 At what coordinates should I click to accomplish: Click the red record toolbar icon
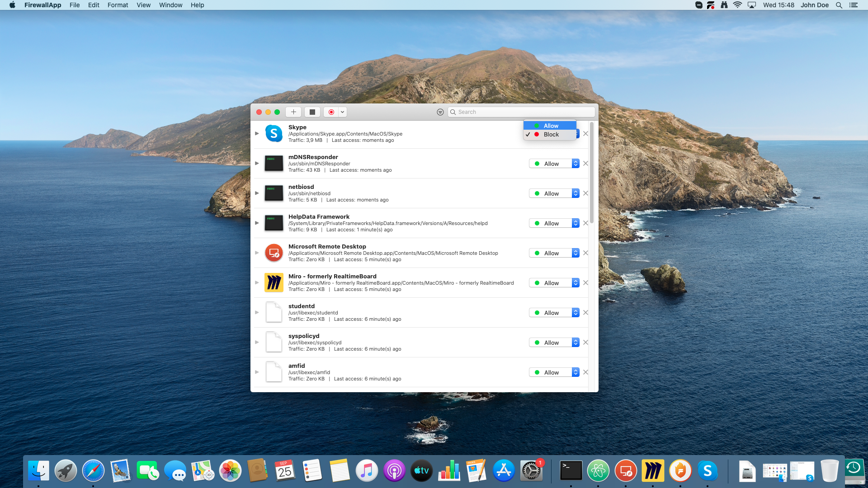coord(331,112)
